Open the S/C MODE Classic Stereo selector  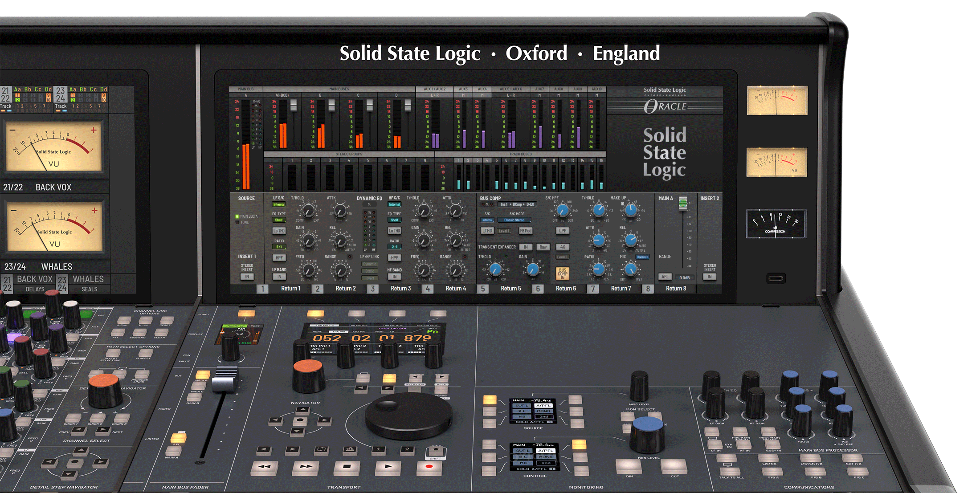(514, 220)
